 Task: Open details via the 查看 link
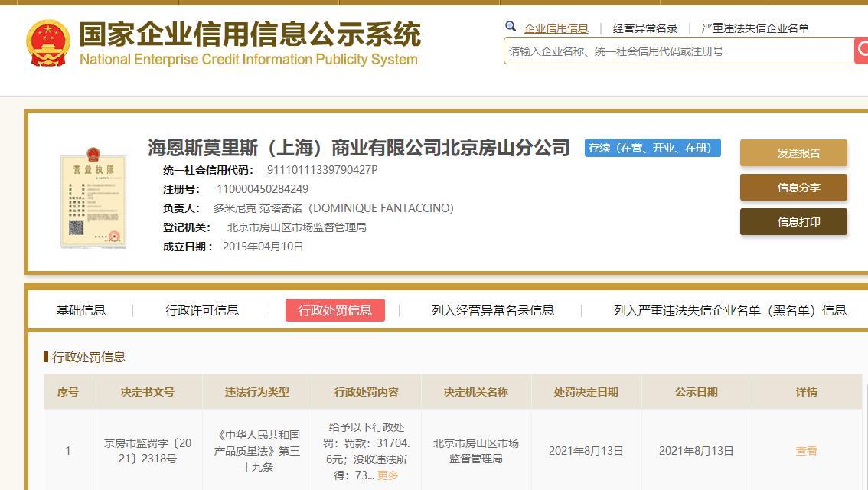click(806, 451)
